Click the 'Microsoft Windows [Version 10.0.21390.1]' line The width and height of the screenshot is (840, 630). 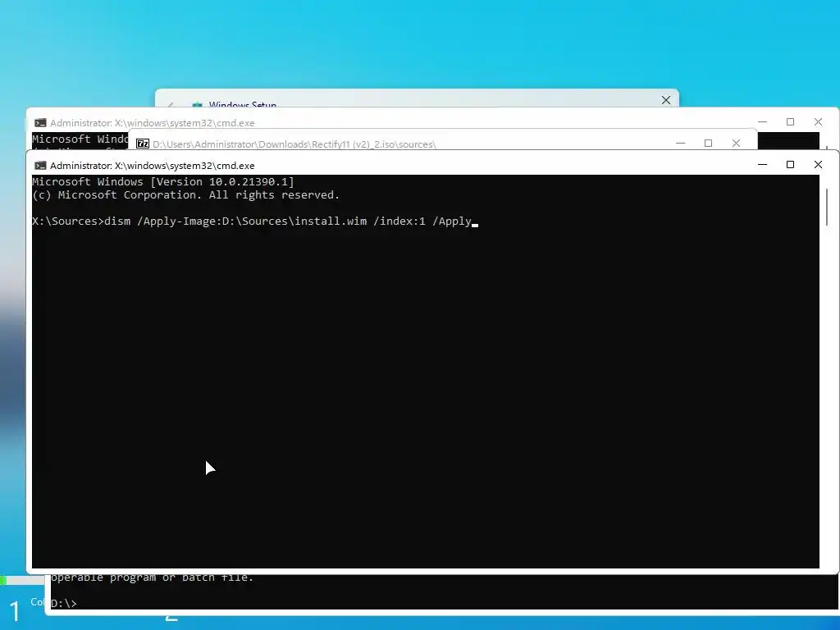pos(163,181)
